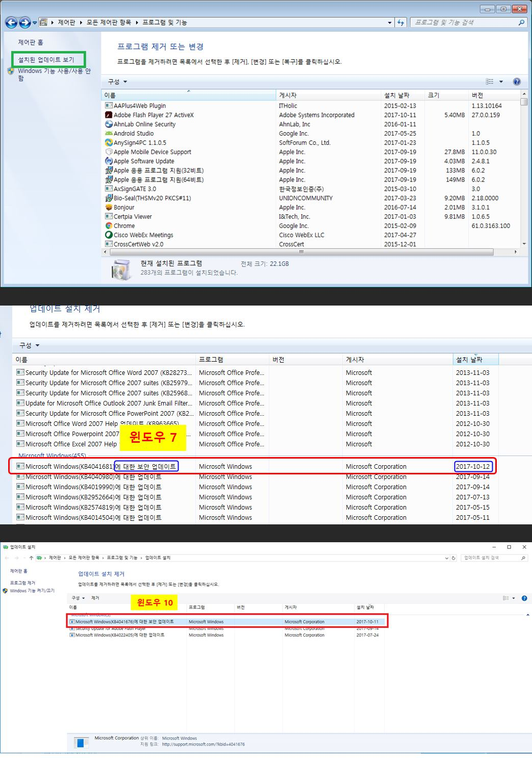Viewport: 532px width, 758px height.
Task: Sort programs by the 게시자 column in 프로그램 제거 또는 변경
Action: click(x=328, y=95)
